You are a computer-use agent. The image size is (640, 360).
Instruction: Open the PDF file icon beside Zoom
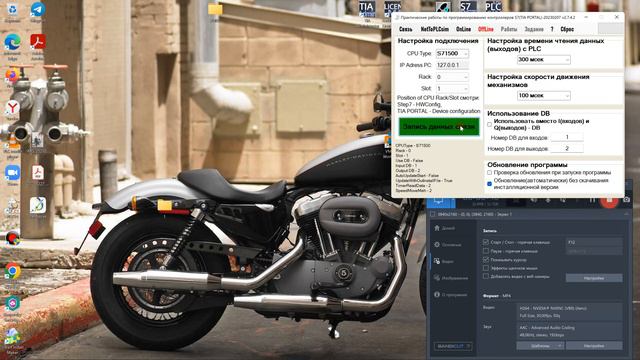click(x=38, y=173)
